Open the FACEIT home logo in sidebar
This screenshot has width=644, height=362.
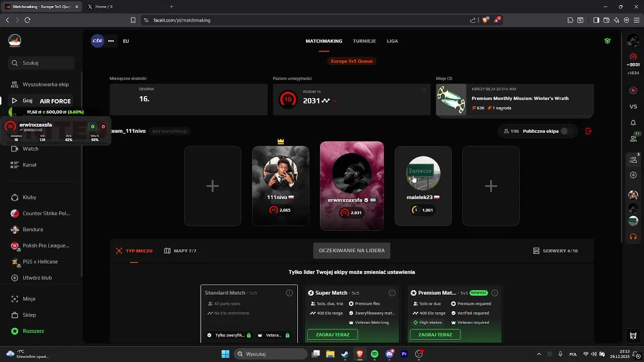(15, 41)
